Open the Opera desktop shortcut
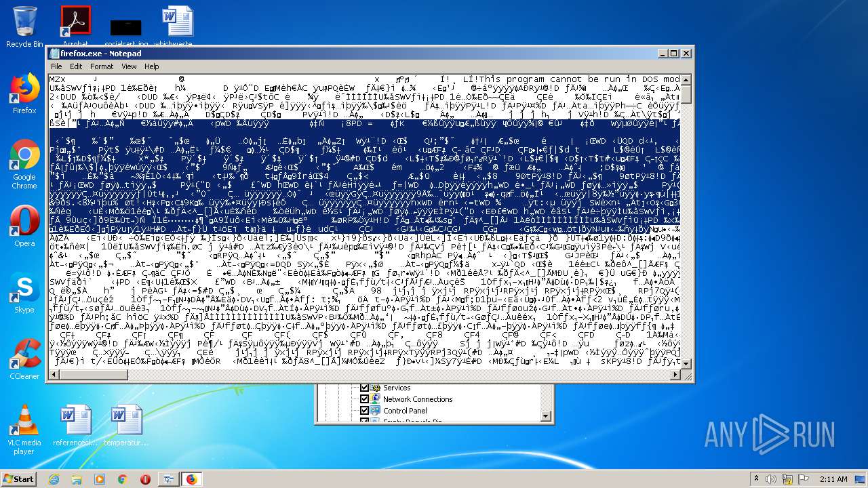This screenshot has width=868, height=488. pos(24,226)
